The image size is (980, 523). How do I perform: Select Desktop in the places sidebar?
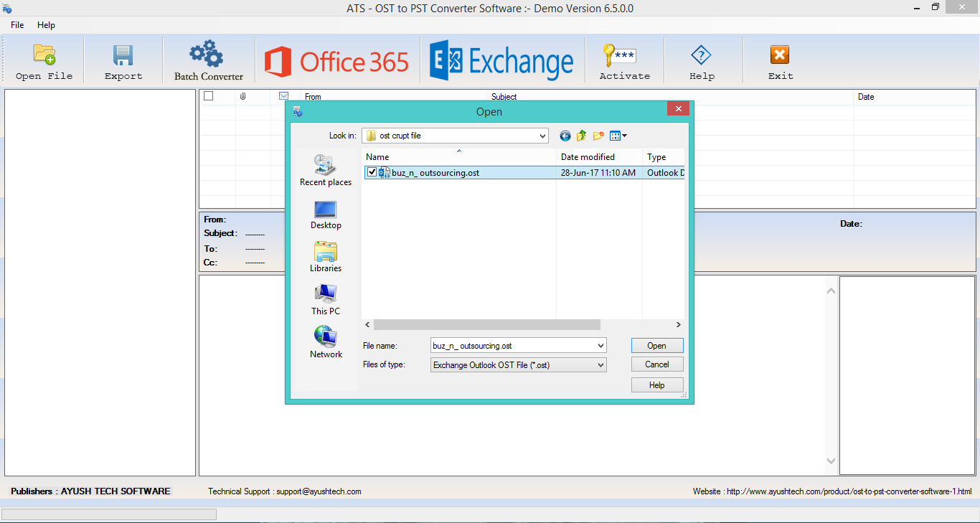(326, 215)
